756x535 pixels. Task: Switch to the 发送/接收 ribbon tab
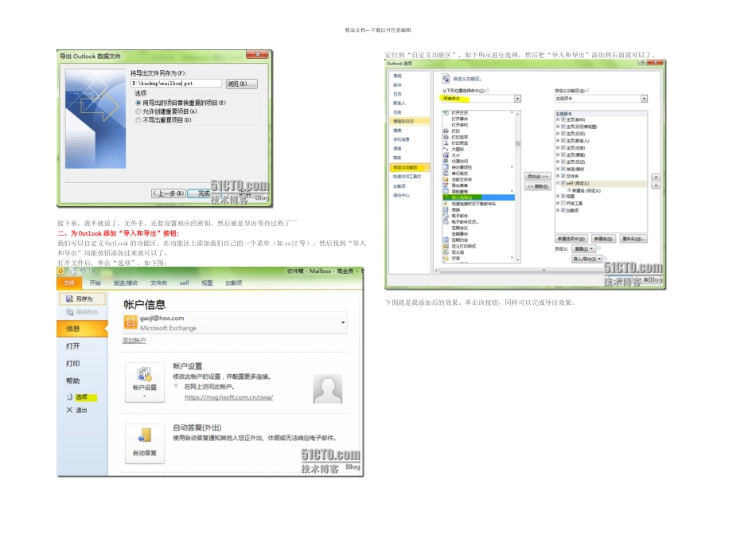pyautogui.click(x=126, y=283)
